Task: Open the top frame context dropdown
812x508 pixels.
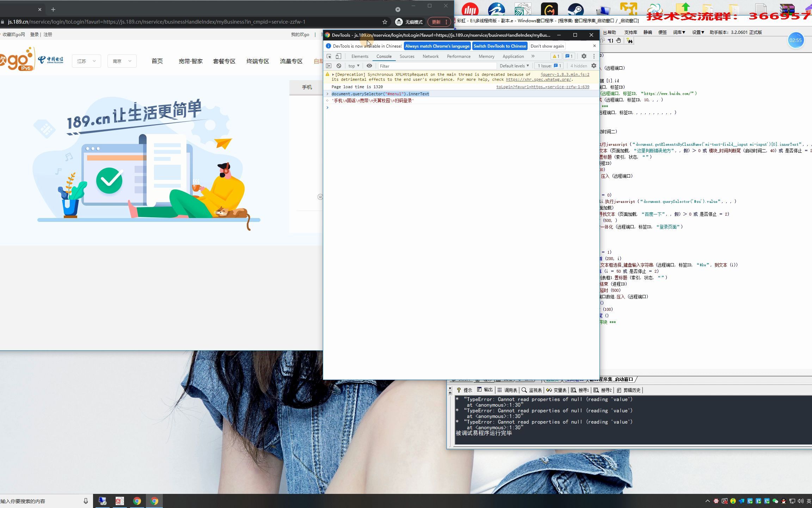Action: pos(353,66)
